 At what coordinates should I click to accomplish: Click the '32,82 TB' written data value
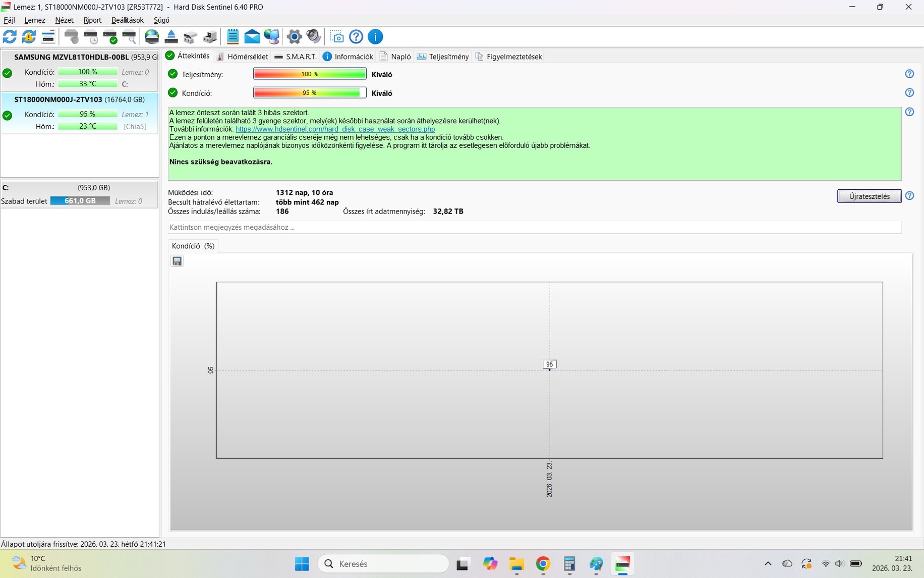pos(448,212)
